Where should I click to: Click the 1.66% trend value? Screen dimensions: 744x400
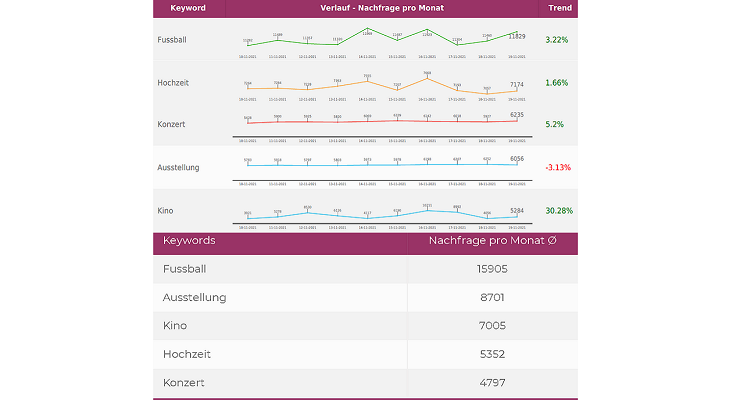click(557, 83)
